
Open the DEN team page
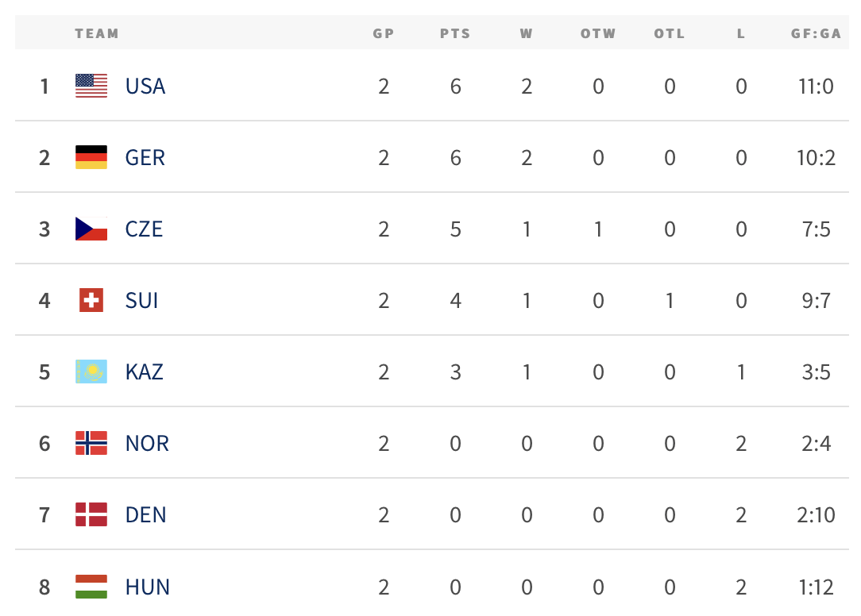click(x=145, y=514)
